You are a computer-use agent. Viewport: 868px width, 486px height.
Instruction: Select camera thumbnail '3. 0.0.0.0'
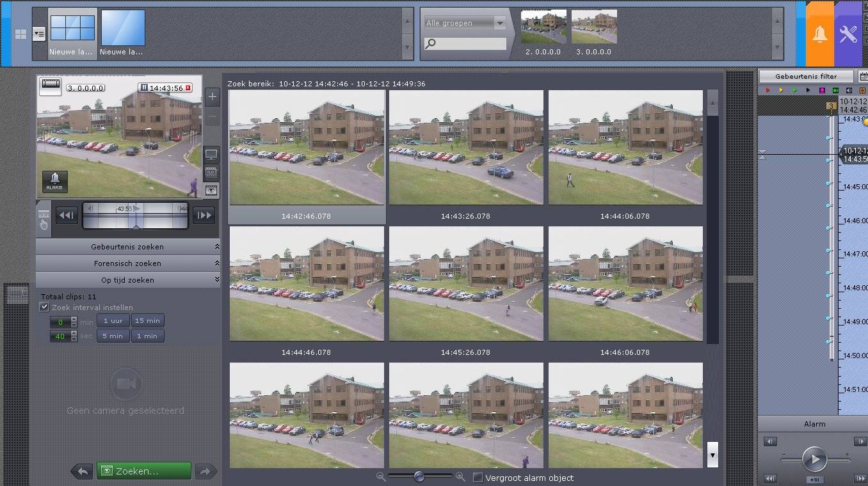click(x=594, y=33)
